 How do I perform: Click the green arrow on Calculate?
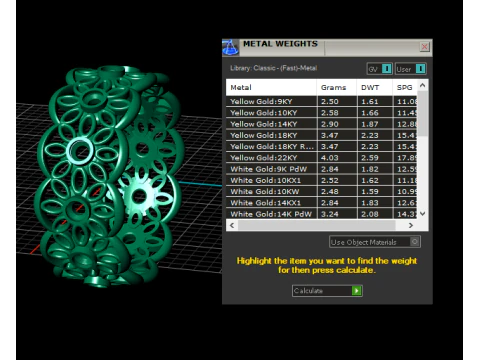357,291
